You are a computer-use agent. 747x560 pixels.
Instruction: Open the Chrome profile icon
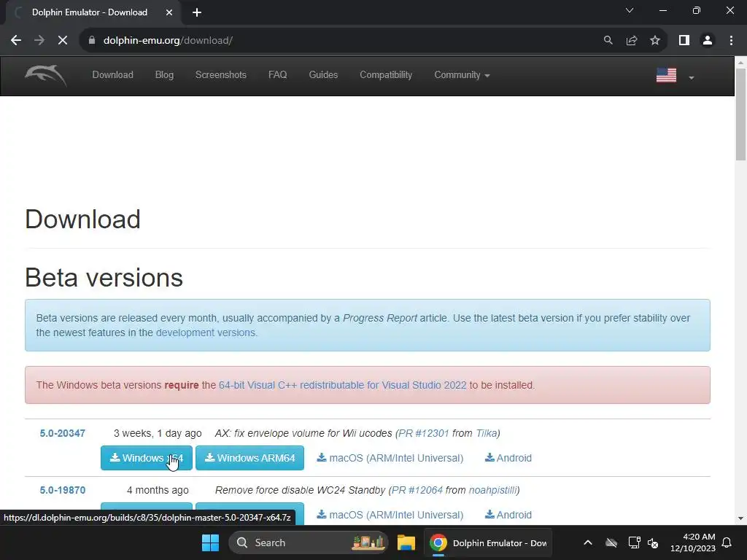pyautogui.click(x=708, y=41)
